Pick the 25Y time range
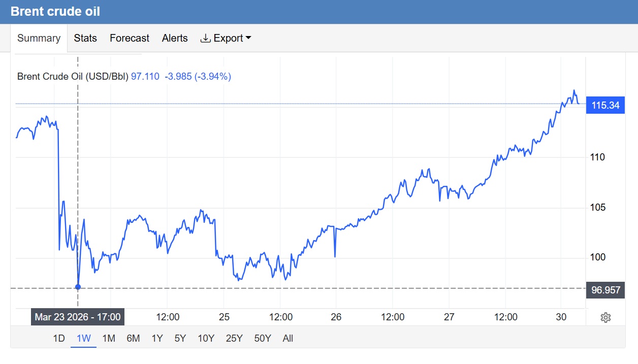 click(234, 338)
